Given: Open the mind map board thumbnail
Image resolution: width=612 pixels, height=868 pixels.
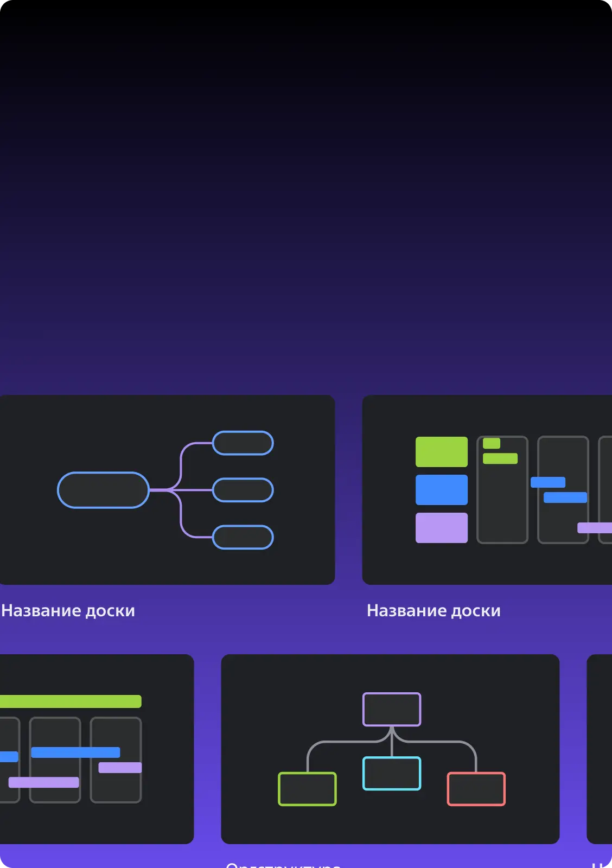Looking at the screenshot, I should pyautogui.click(x=167, y=490).
